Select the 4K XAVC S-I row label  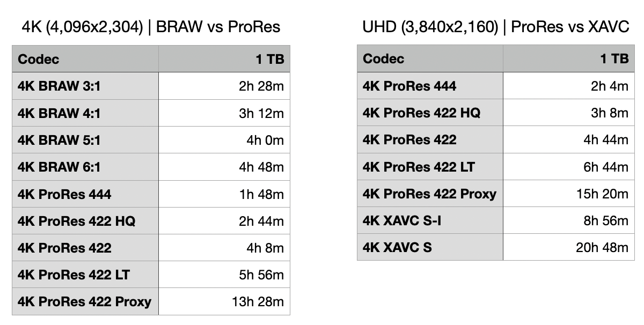point(430,220)
